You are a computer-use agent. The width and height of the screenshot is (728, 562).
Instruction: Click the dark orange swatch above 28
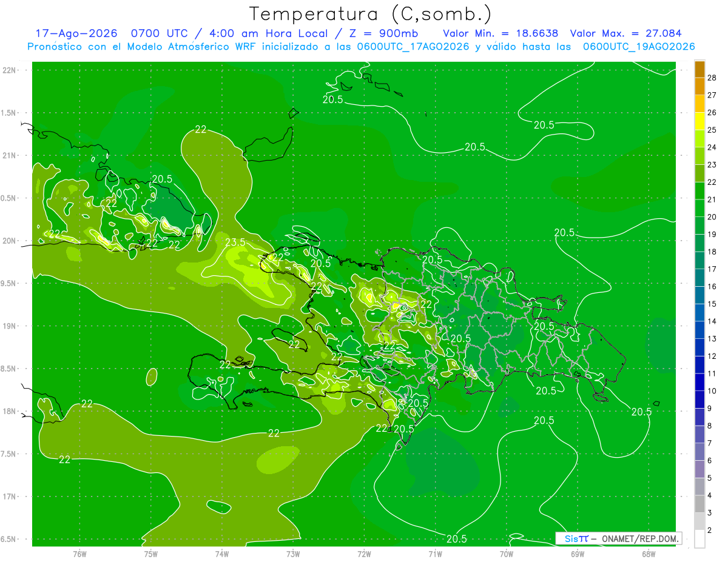pyautogui.click(x=699, y=70)
